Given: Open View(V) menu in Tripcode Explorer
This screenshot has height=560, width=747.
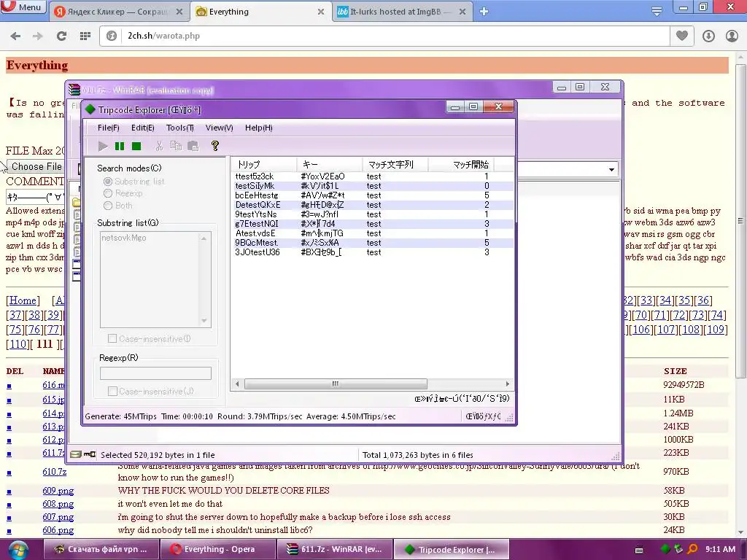Looking at the screenshot, I should [219, 128].
